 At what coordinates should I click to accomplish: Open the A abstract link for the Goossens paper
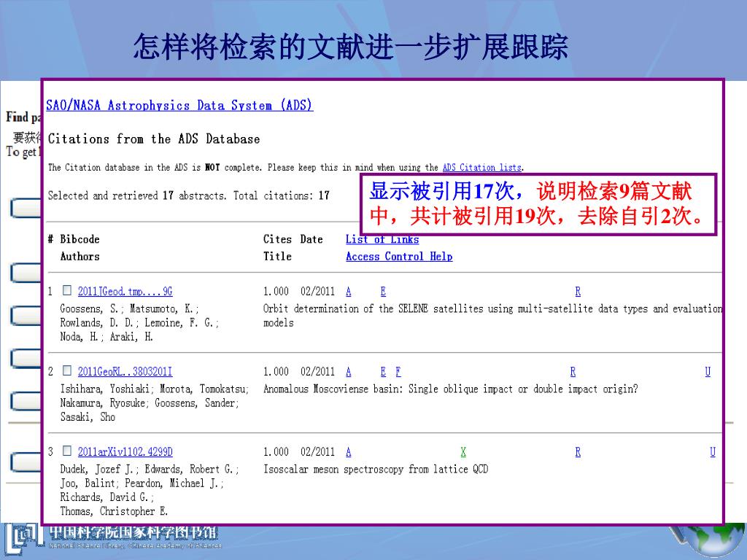pyautogui.click(x=349, y=292)
